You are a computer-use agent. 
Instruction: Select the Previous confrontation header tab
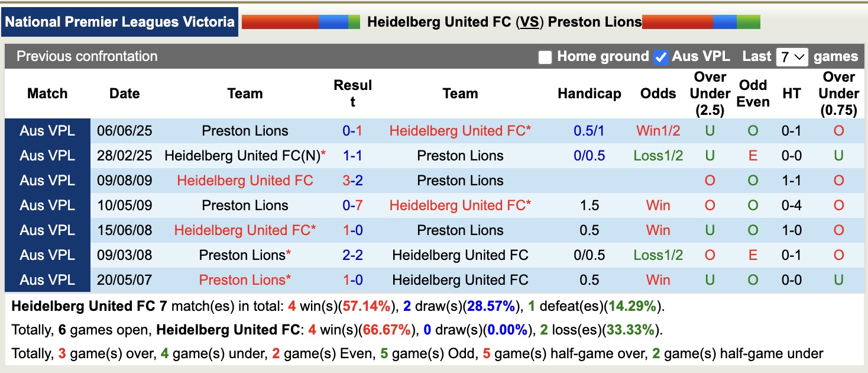click(x=86, y=56)
